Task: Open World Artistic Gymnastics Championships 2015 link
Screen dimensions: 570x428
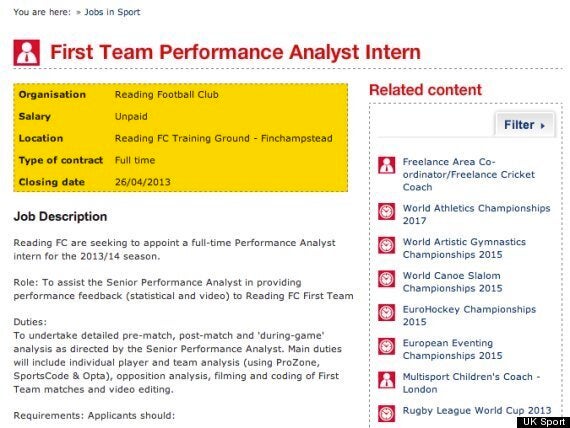Action: click(x=464, y=248)
